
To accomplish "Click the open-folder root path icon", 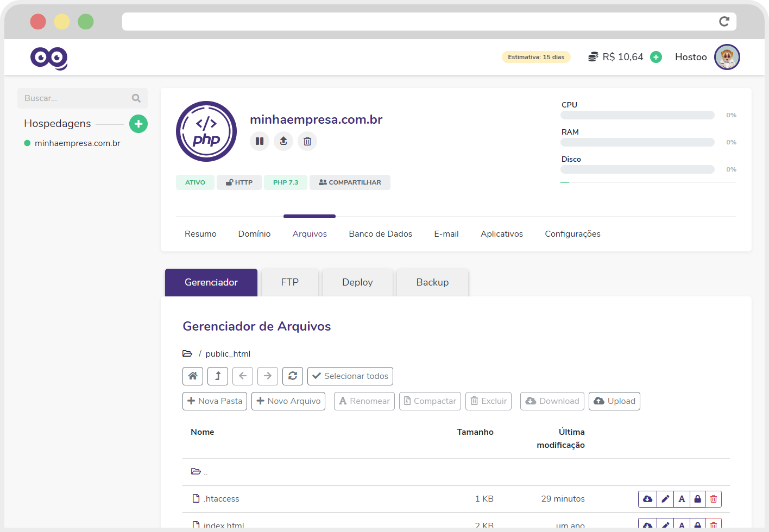I will [x=187, y=353].
